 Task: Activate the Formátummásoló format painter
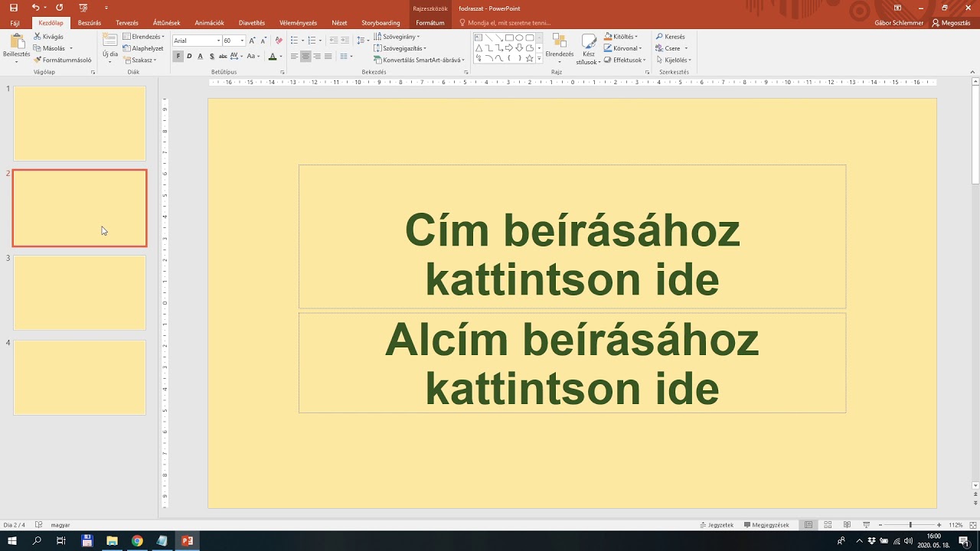coord(63,60)
